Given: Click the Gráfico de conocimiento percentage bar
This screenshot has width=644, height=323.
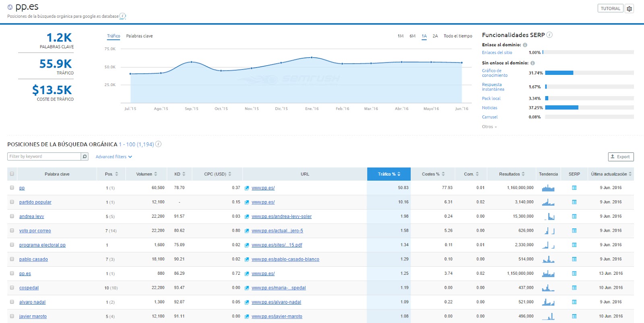Looking at the screenshot, I should pyautogui.click(x=589, y=73).
